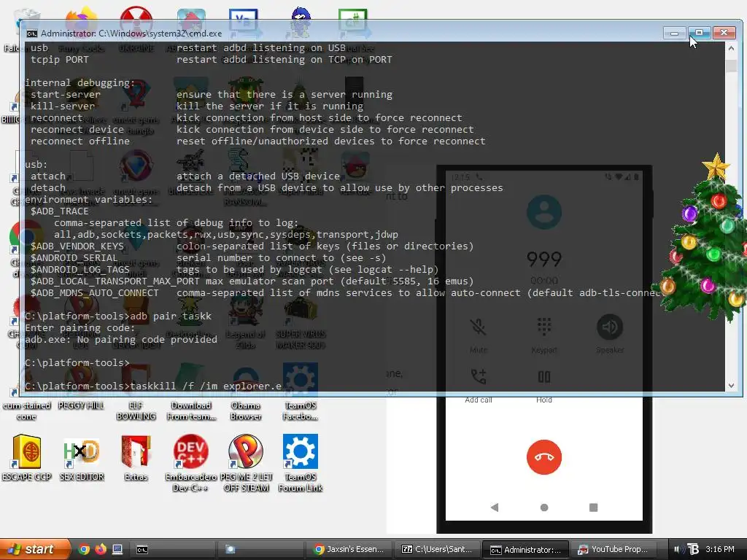Click 'start-server' text in cmd
This screenshot has height=560, width=747.
[66, 95]
